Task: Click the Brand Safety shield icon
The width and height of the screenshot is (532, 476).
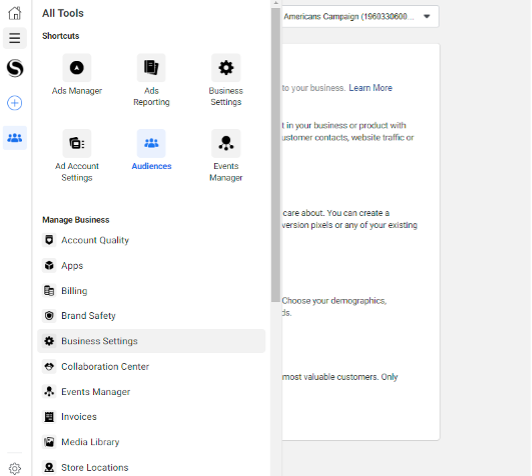Action: click(49, 316)
